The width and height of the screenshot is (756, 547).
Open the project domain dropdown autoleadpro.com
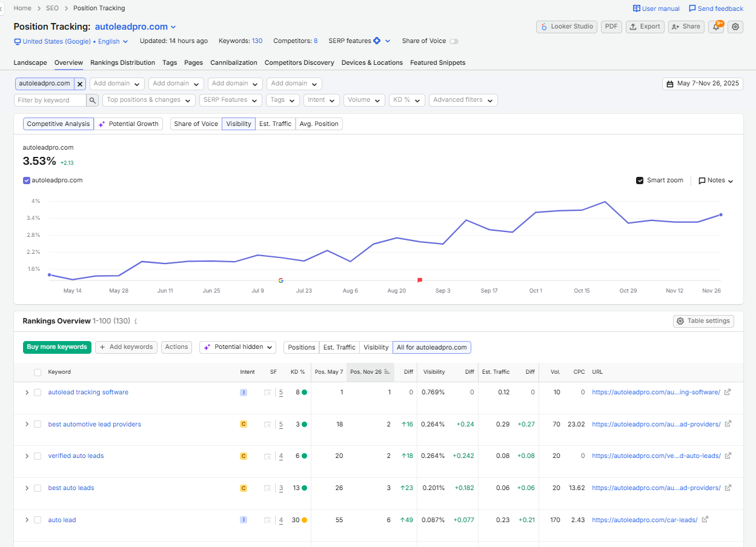[x=135, y=27]
